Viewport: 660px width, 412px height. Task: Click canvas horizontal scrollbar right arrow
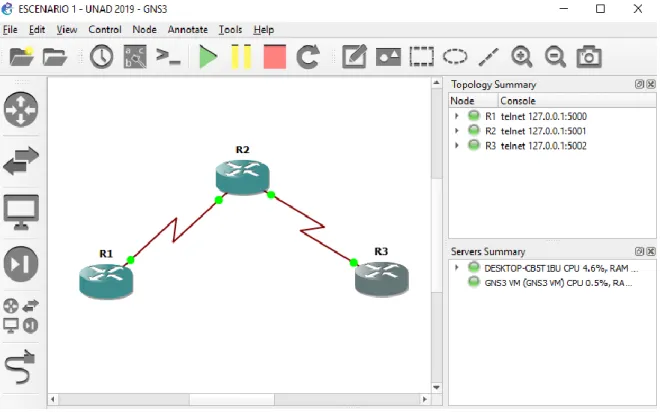425,399
